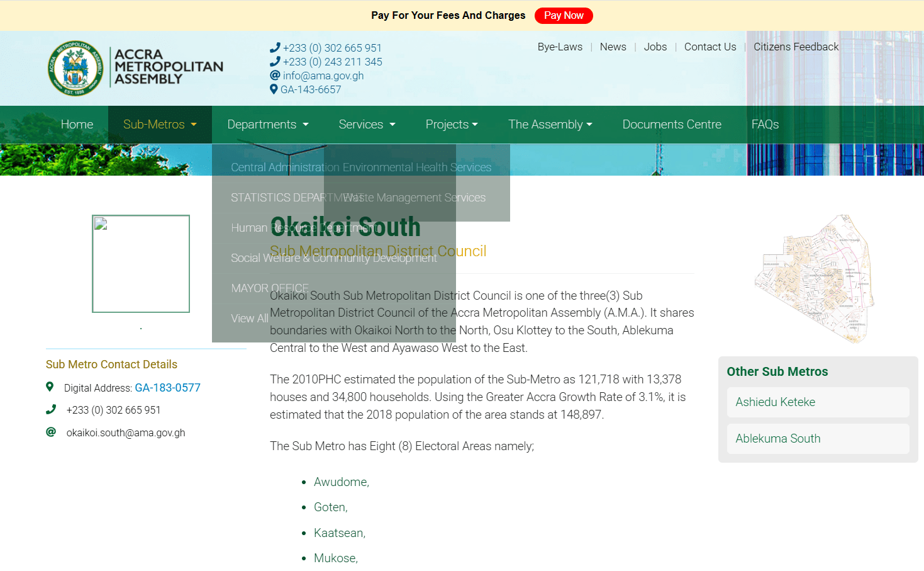Click the header phone number +233 (0) 243 211 345
924x571 pixels.
click(332, 62)
